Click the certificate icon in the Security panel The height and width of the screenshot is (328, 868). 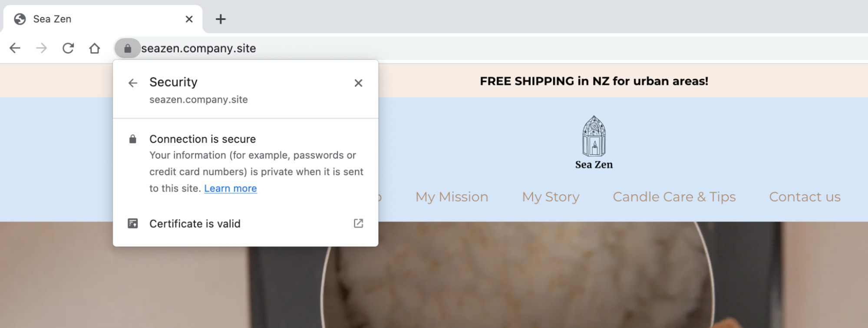133,223
